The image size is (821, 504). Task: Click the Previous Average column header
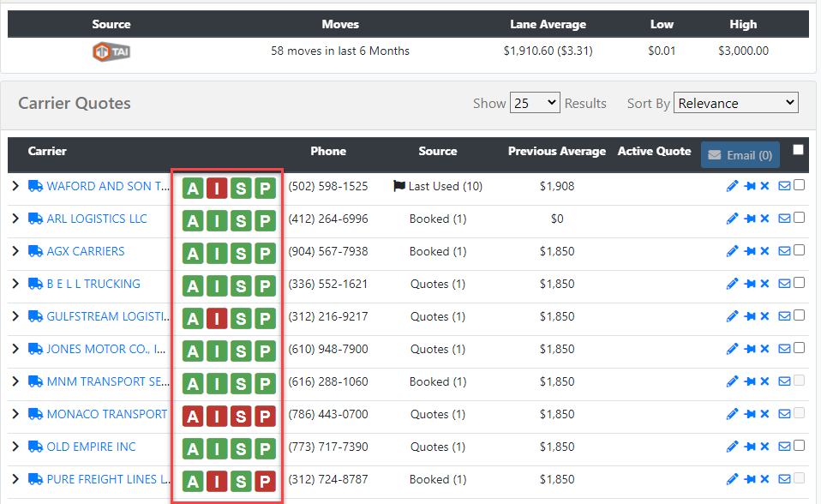click(556, 151)
